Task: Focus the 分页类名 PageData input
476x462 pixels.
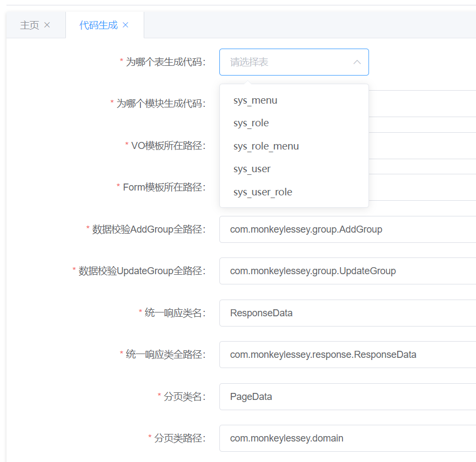Action: click(x=347, y=397)
